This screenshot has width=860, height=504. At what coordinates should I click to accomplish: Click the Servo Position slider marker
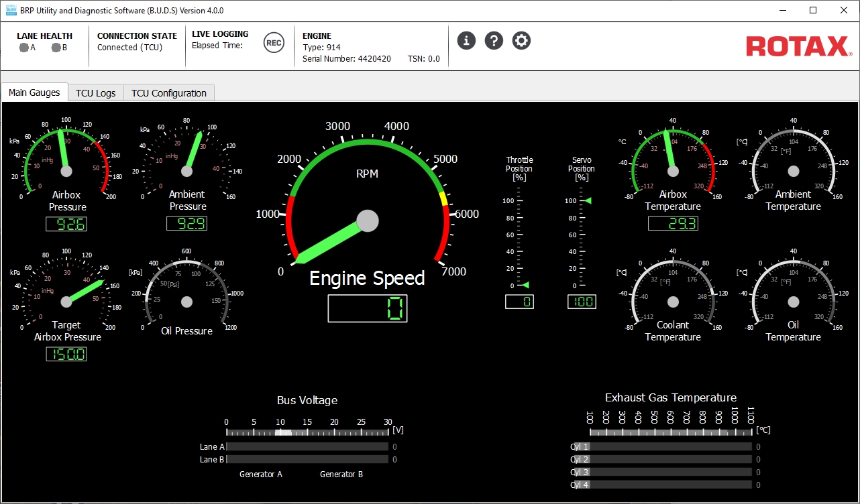[x=588, y=200]
